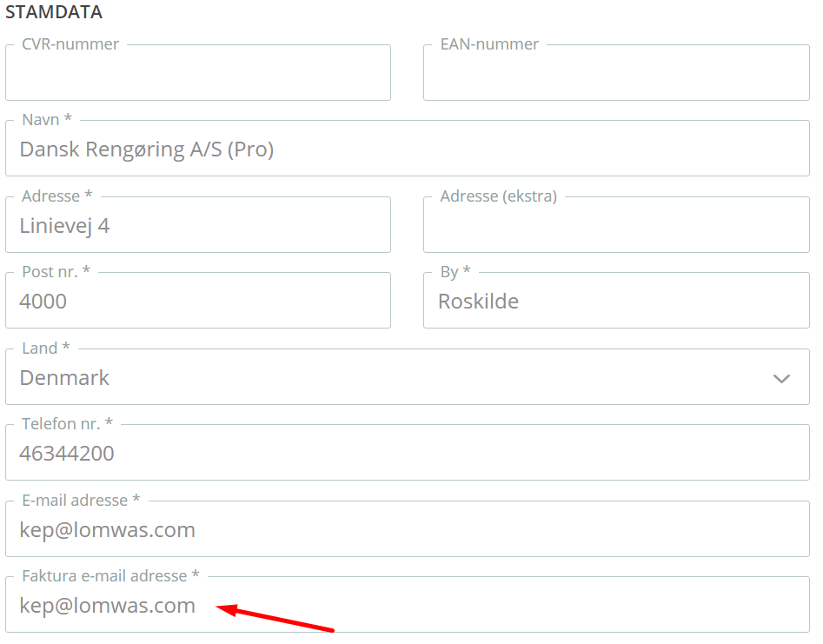Open the Land dropdown showing Denmark
Screen dimensions: 823x644
[x=408, y=377]
